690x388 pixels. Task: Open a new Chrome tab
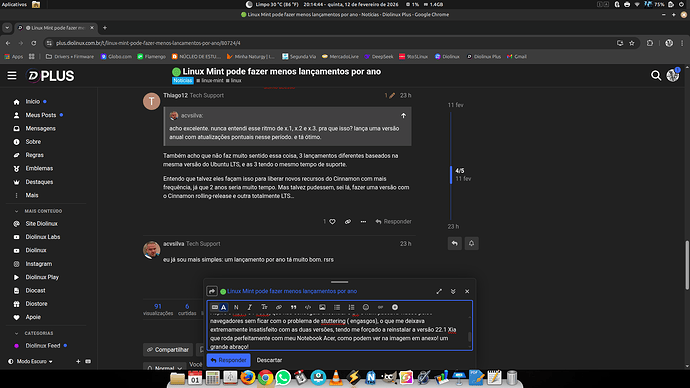pyautogui.click(x=105, y=28)
